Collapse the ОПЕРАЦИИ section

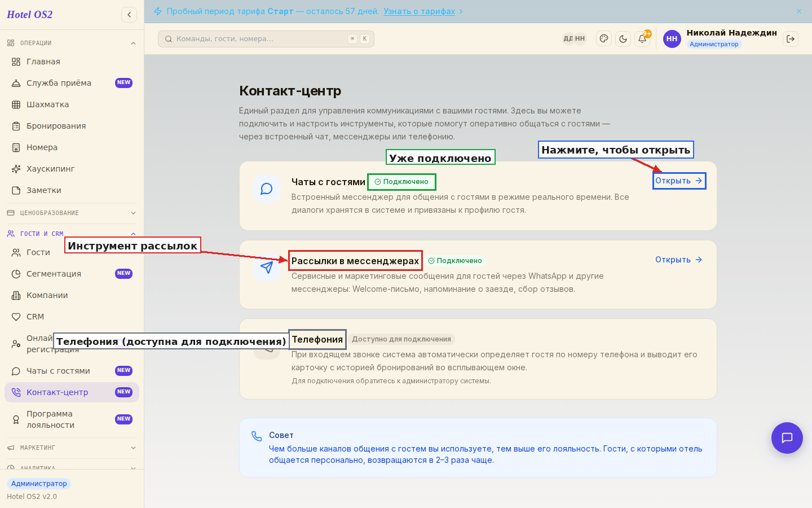[x=72, y=43]
